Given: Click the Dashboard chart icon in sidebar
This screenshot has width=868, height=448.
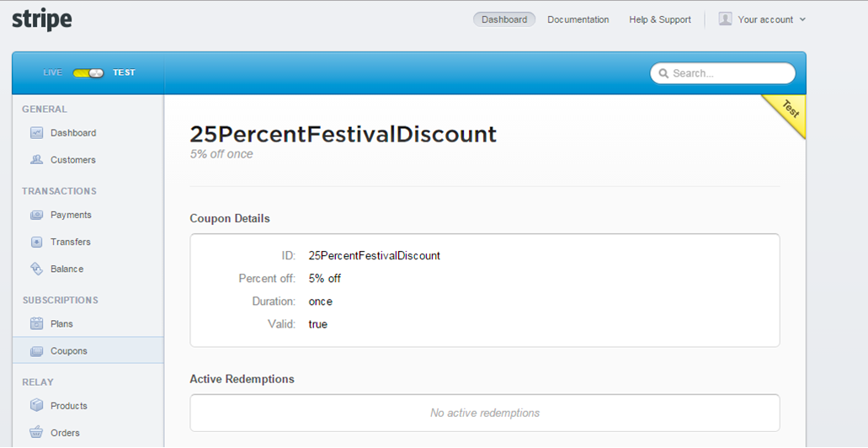Looking at the screenshot, I should [x=36, y=133].
